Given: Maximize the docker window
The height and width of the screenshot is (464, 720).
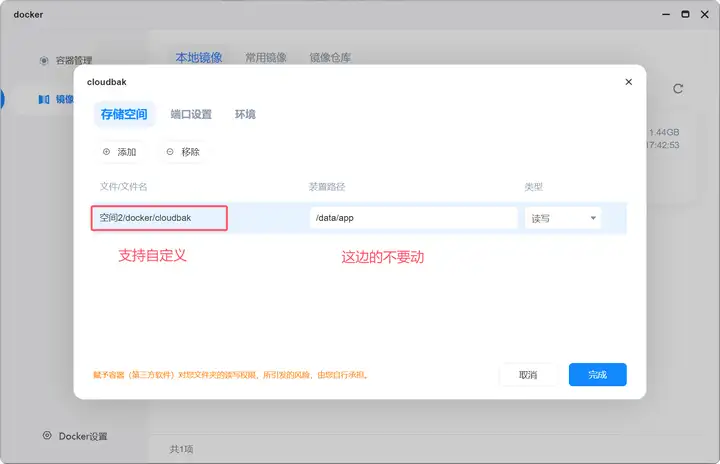Looking at the screenshot, I should point(685,14).
